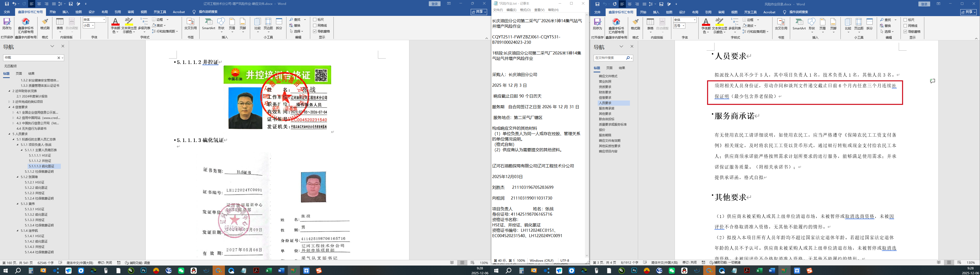
Task: Collapse '5.1.2 张国锋' node in left navigation
Action: (17, 177)
